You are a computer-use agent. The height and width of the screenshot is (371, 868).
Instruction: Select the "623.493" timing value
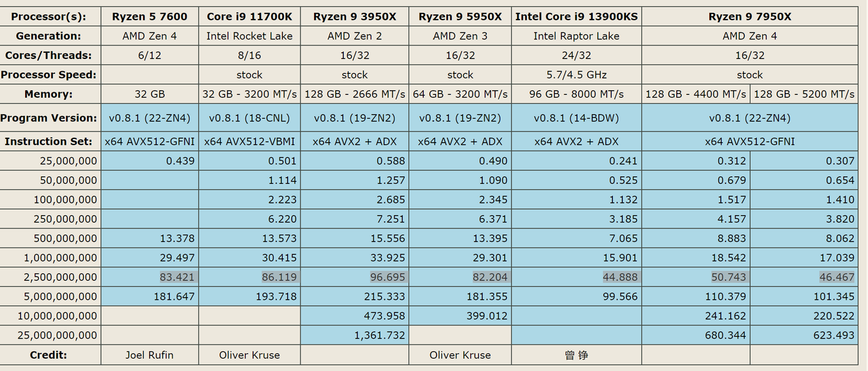834,334
